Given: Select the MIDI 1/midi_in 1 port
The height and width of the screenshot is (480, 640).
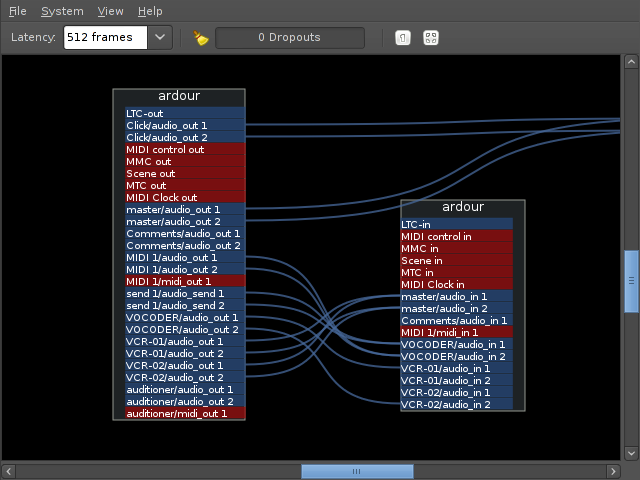Looking at the screenshot, I should (x=457, y=332).
